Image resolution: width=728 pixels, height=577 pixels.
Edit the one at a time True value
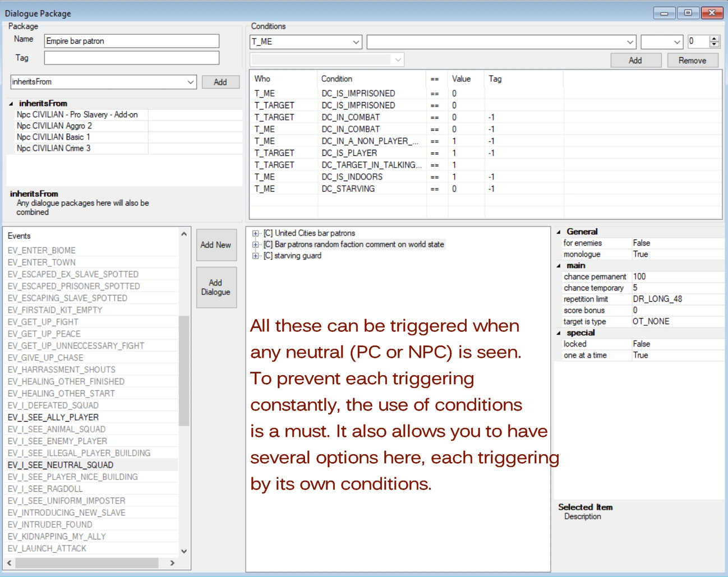pyautogui.click(x=677, y=355)
